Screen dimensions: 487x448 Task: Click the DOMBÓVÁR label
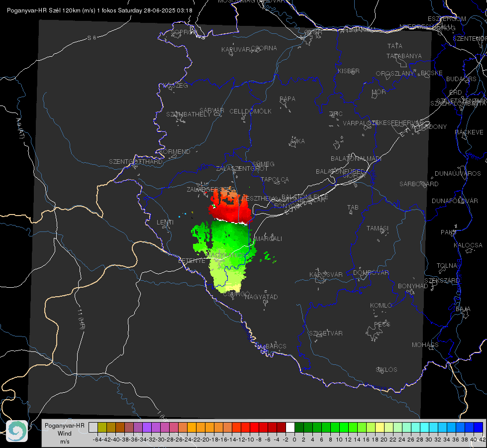pyautogui.click(x=371, y=273)
